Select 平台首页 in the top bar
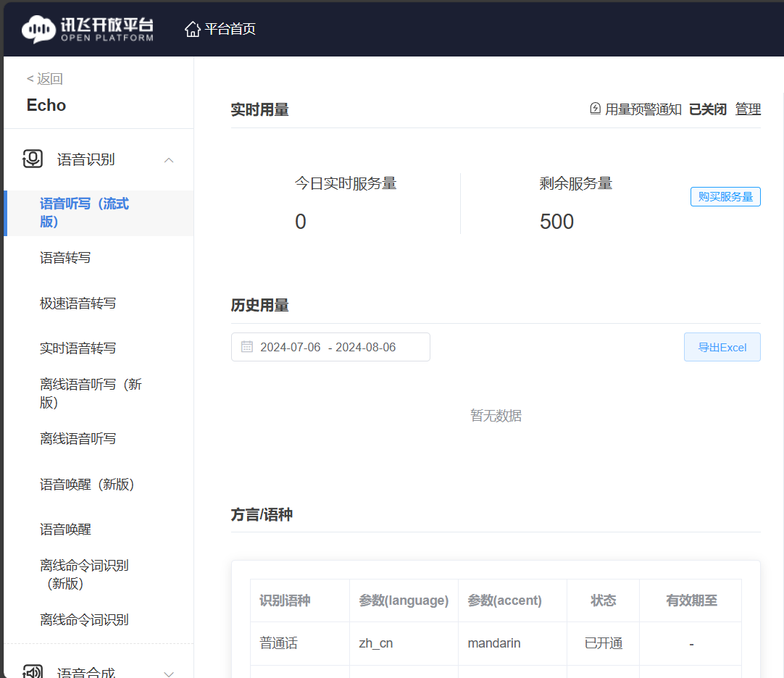 228,29
